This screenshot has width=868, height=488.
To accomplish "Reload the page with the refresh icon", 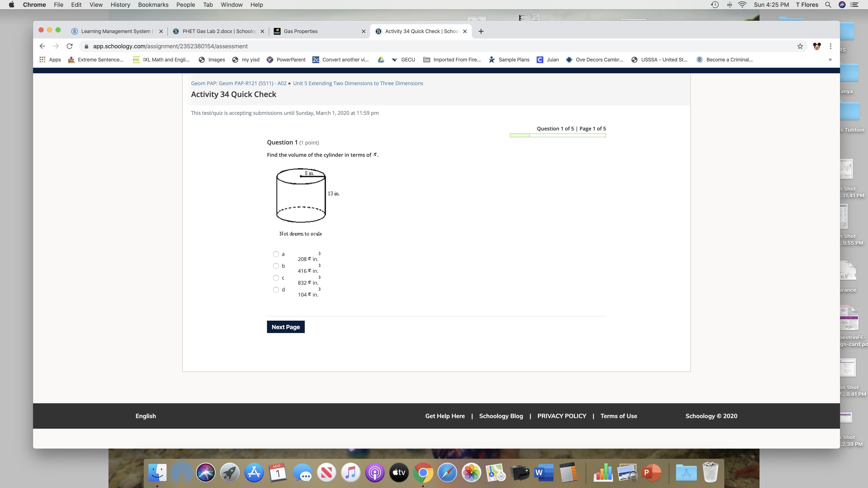I will [x=70, y=46].
